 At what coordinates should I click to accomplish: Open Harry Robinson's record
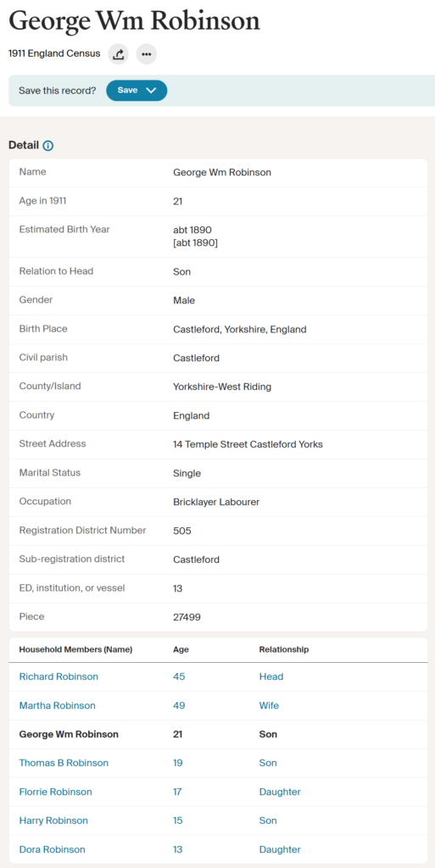tap(53, 821)
